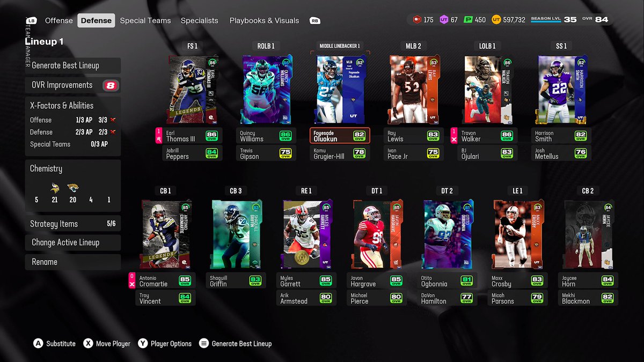Open Strategy Items

pos(72,224)
